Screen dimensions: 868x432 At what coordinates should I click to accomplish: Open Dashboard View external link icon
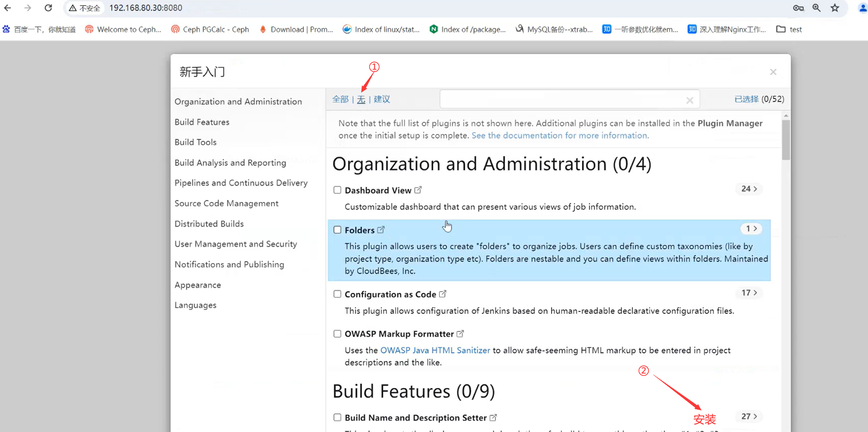point(418,190)
